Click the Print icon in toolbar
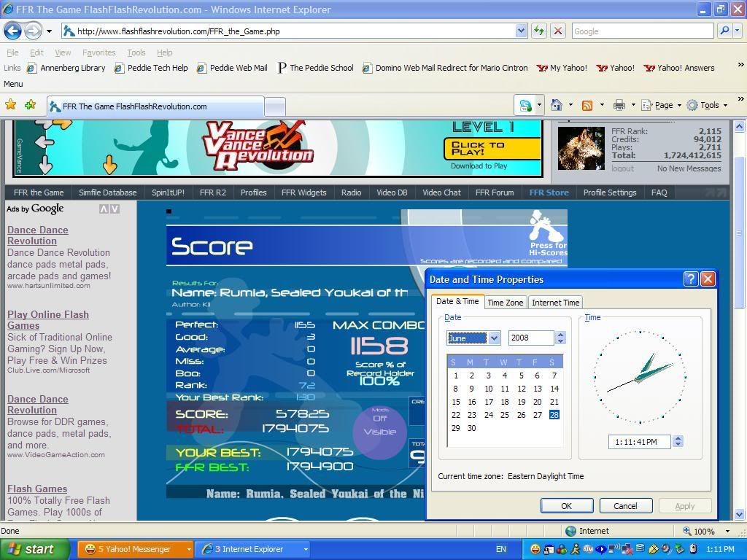This screenshot has height=560, width=747. (x=619, y=105)
